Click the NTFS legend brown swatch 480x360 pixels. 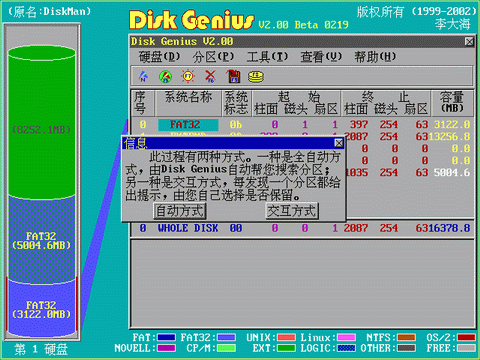click(406, 338)
